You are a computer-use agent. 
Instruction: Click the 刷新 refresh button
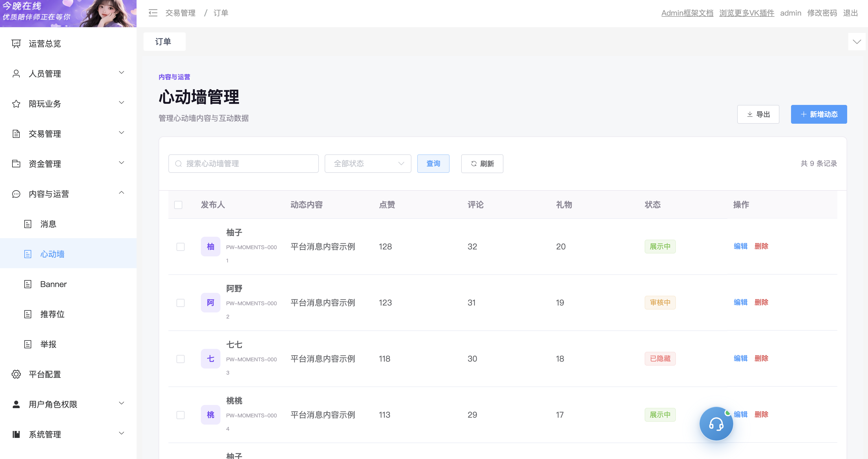tap(482, 164)
